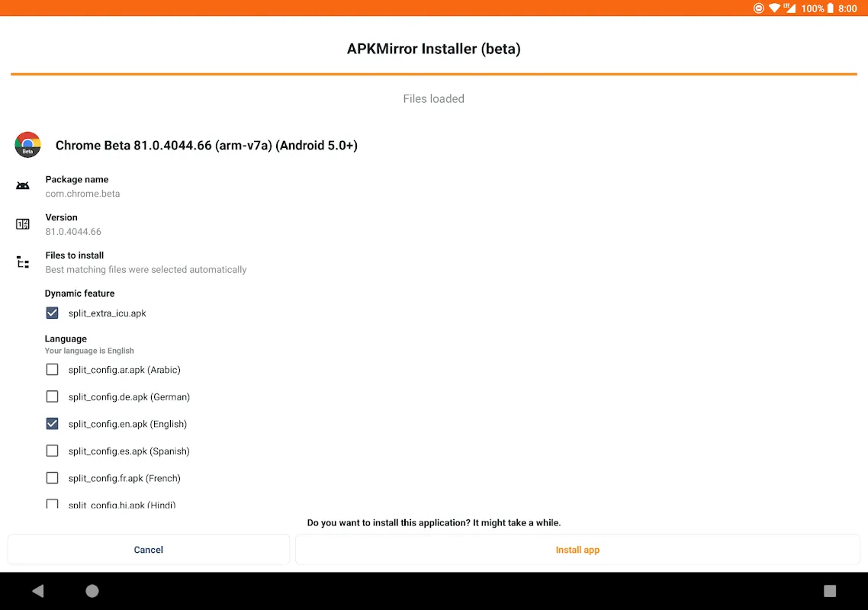Tap the Chrome Beta 81.0.4044.66 title

click(207, 146)
